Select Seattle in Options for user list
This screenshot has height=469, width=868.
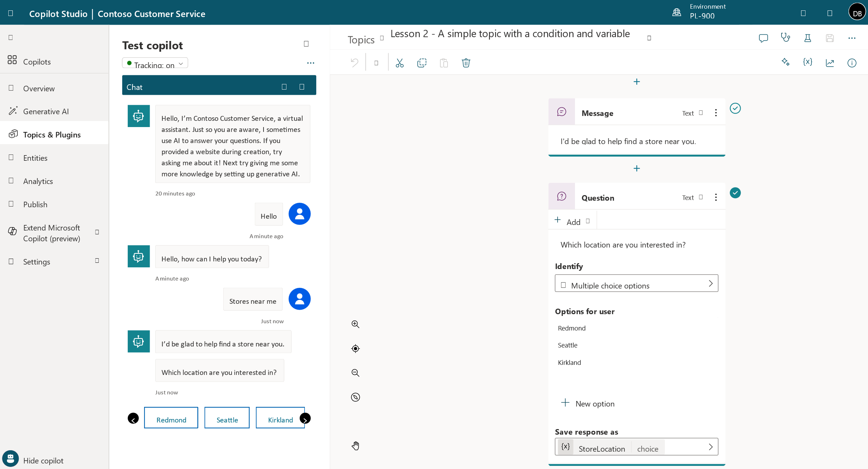(567, 345)
